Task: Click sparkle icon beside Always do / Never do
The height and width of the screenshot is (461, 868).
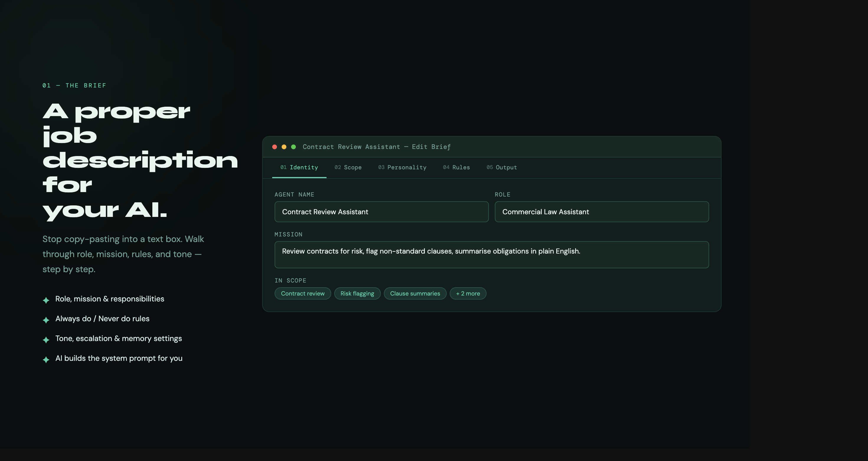Action: [x=46, y=320]
